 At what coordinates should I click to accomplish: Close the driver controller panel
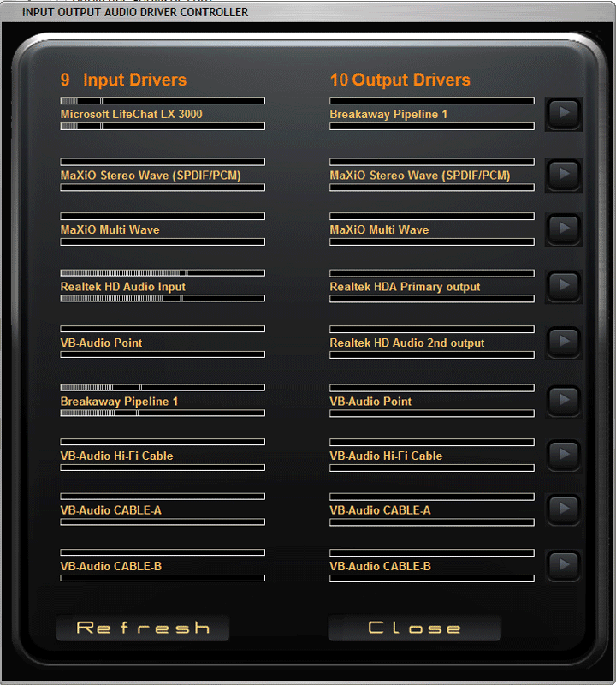(x=414, y=628)
